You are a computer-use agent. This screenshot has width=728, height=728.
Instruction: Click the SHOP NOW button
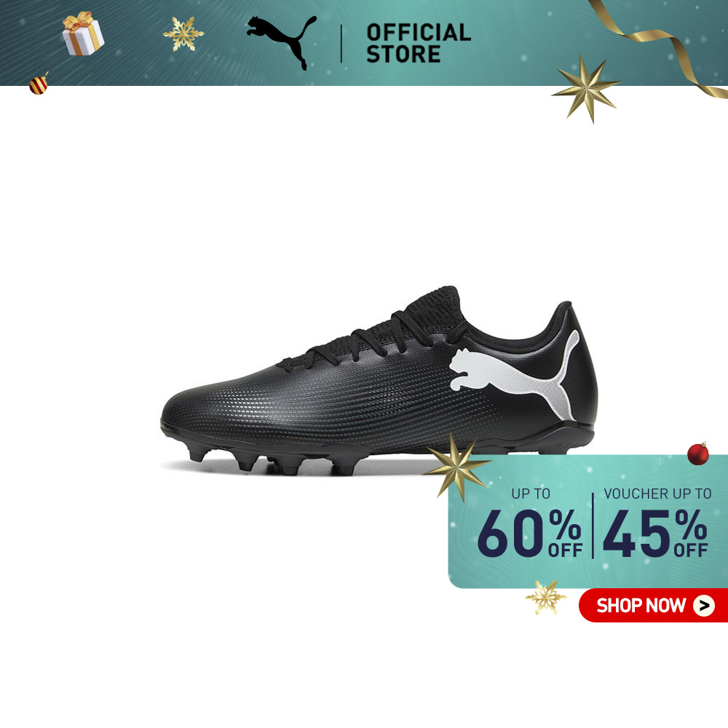tap(653, 605)
